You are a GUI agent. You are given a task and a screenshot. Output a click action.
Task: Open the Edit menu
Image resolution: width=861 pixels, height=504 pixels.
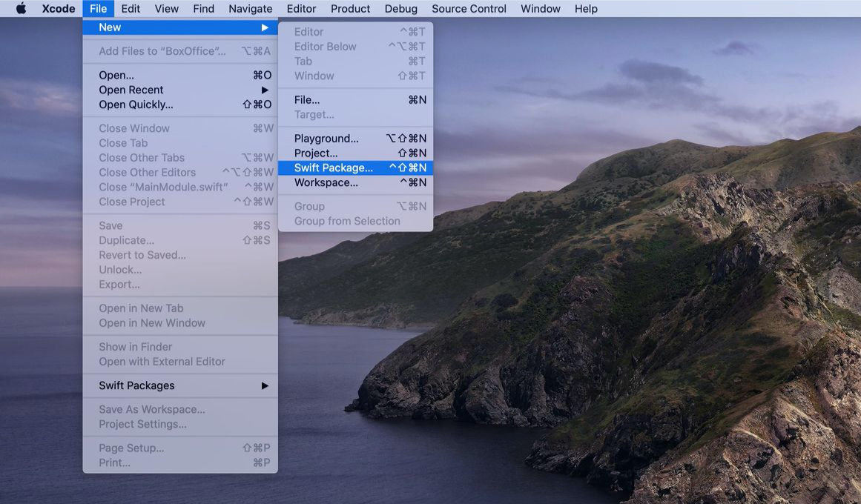coord(130,8)
